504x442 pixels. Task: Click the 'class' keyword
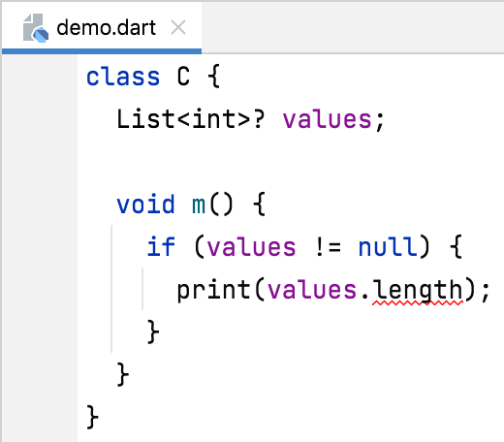click(x=123, y=77)
